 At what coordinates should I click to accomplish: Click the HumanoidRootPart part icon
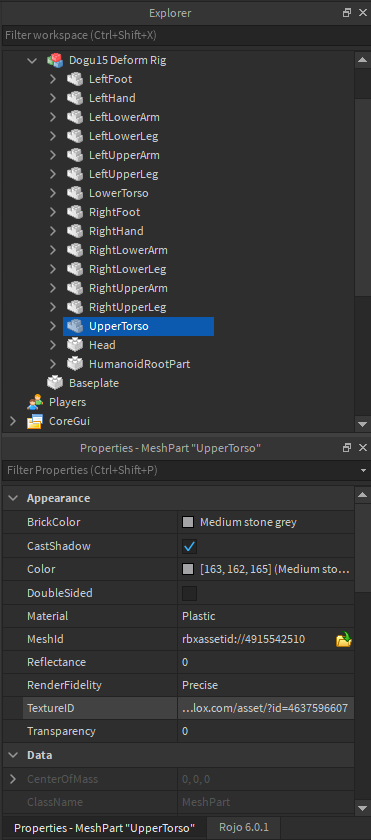pyautogui.click(x=75, y=364)
